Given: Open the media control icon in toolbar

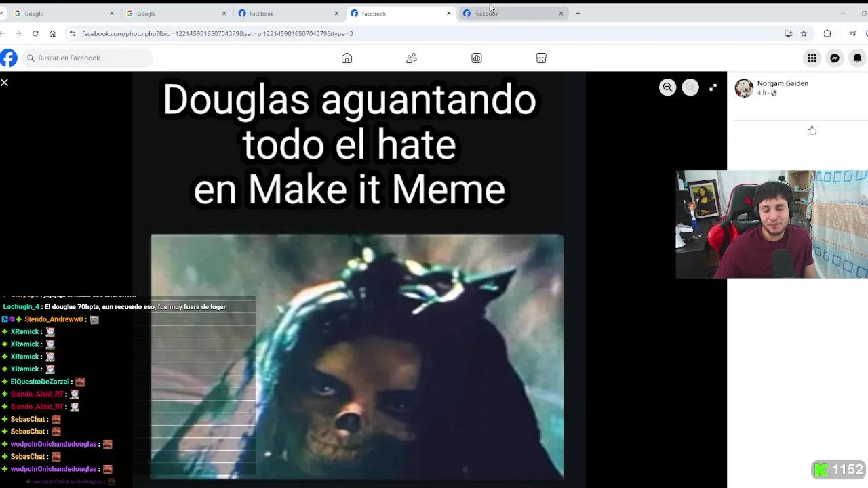Looking at the screenshot, I should (852, 33).
